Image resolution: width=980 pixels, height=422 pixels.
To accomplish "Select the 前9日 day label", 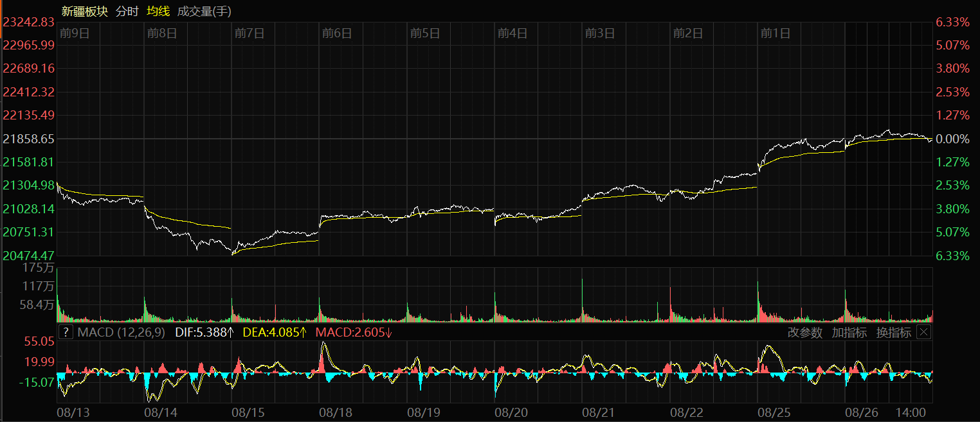I will pos(74,33).
